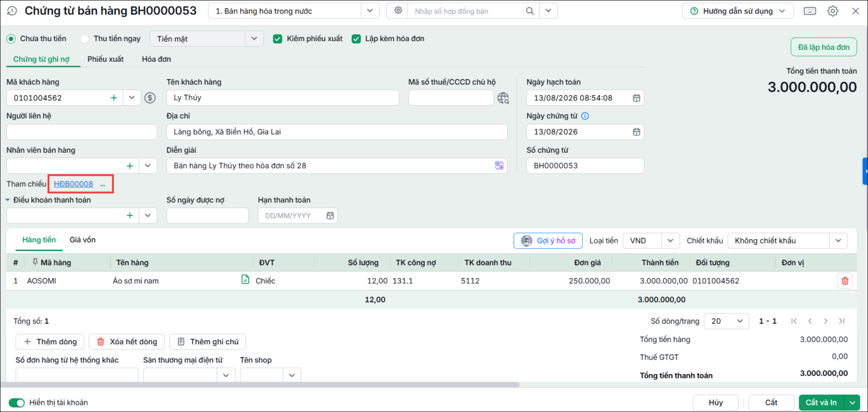Switch to the Phiếu xuất tab

tap(105, 59)
